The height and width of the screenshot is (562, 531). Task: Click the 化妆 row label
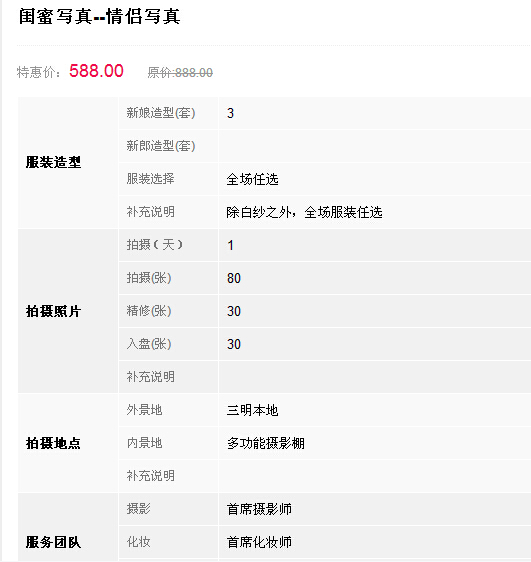(x=138, y=542)
